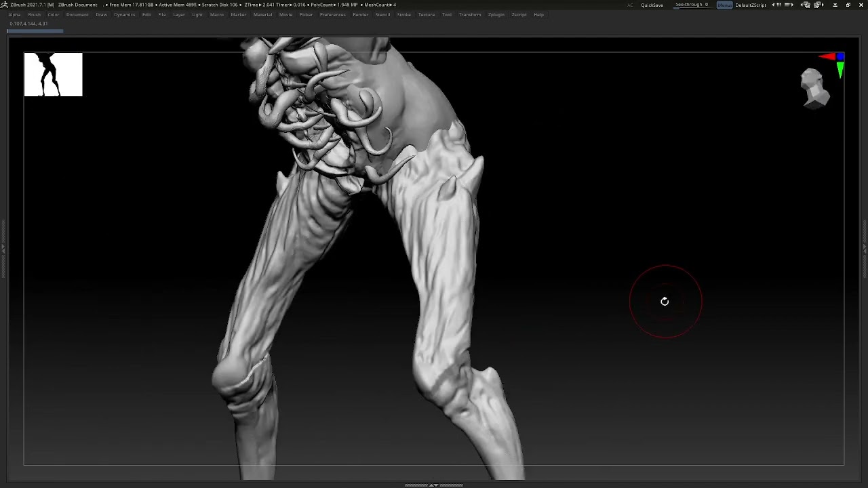The height and width of the screenshot is (488, 868).
Task: Toggle the Menus button
Action: 725,5
